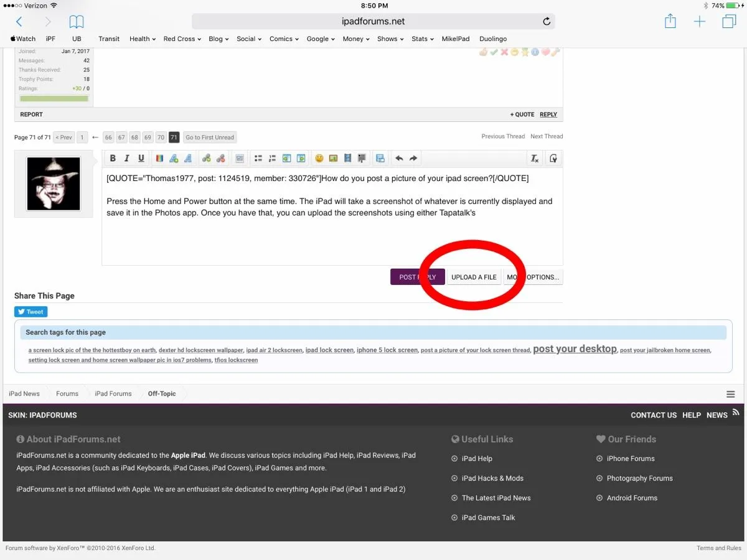Screen dimensions: 747x560
Task: Expand the Comics bookmarks folder
Action: (x=284, y=39)
